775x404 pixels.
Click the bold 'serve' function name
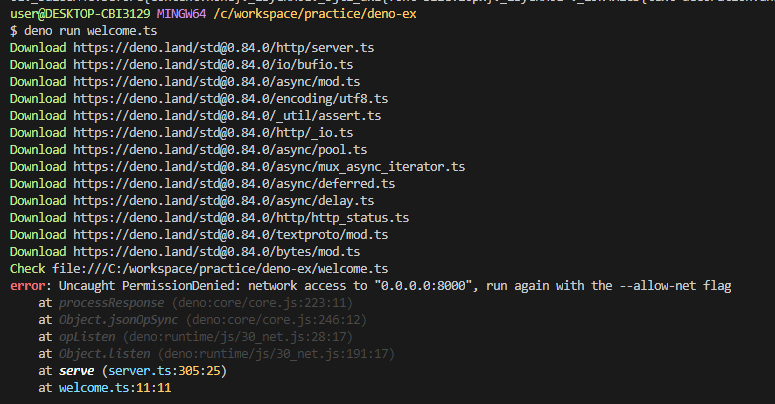pos(76,370)
